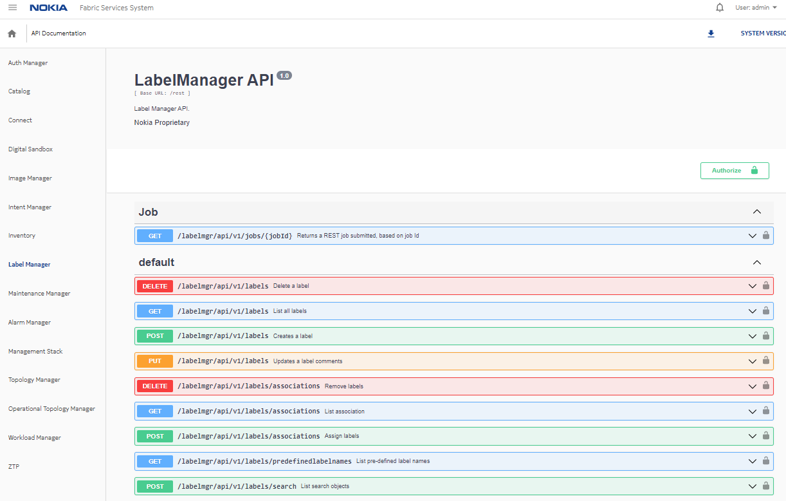
Task: Open the User: admin dropdown
Action: 756,8
